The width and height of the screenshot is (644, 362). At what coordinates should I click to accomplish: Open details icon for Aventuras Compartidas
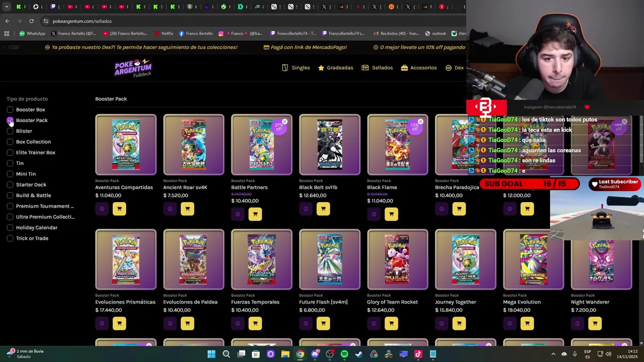[102, 209]
